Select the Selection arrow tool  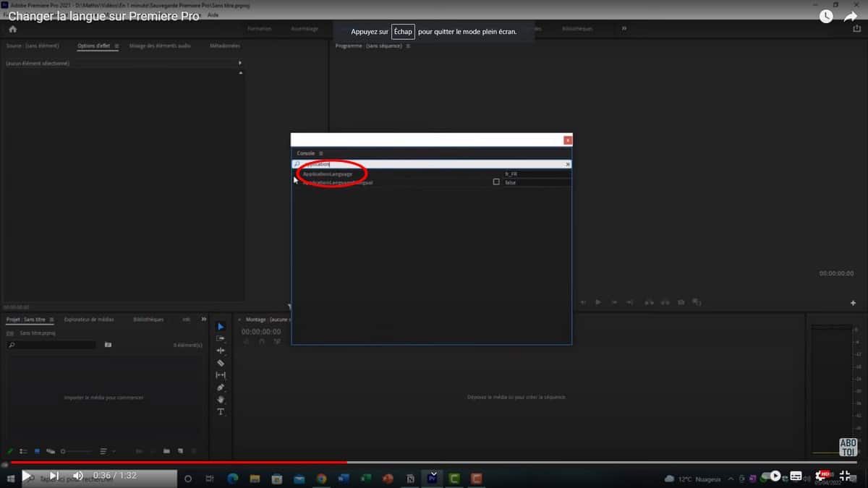coord(221,327)
